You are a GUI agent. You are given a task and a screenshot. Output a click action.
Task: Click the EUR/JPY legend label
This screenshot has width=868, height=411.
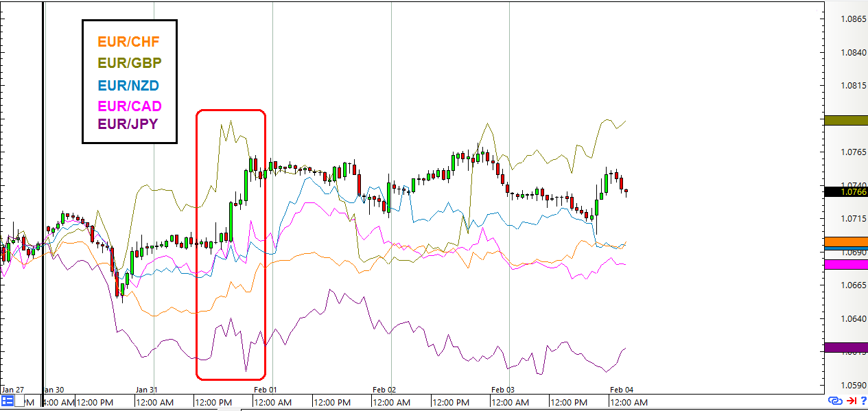128,124
